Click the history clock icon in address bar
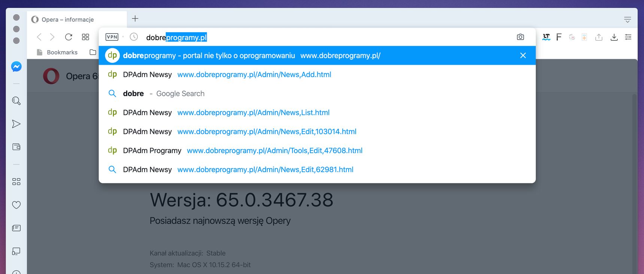The height and width of the screenshot is (274, 644). (x=134, y=37)
